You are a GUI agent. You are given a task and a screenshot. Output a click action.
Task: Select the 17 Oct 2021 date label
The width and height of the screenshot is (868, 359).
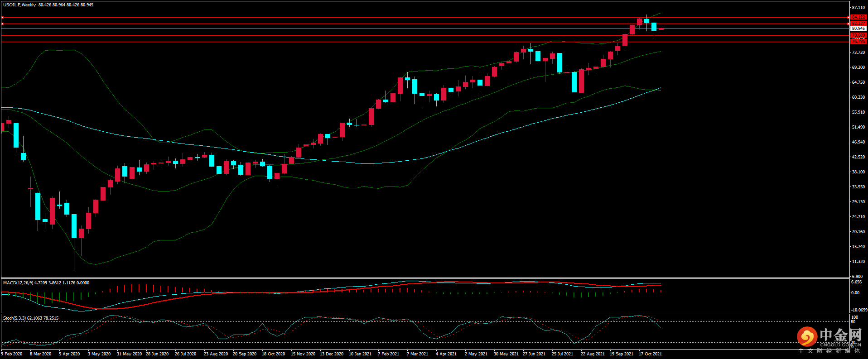650,354
